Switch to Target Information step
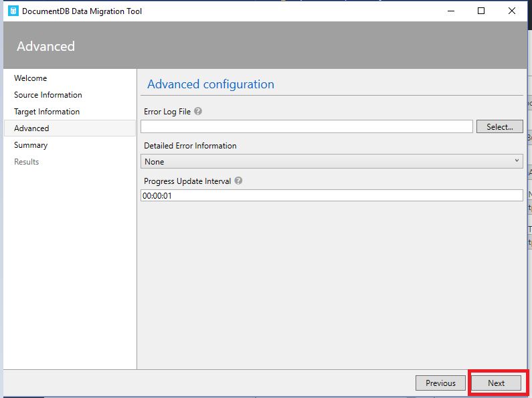This screenshot has height=398, width=532. [x=47, y=112]
